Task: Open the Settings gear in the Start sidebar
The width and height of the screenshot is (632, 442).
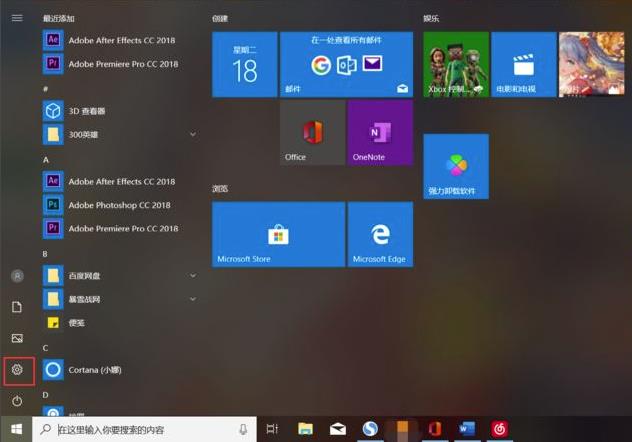Action: (17, 370)
